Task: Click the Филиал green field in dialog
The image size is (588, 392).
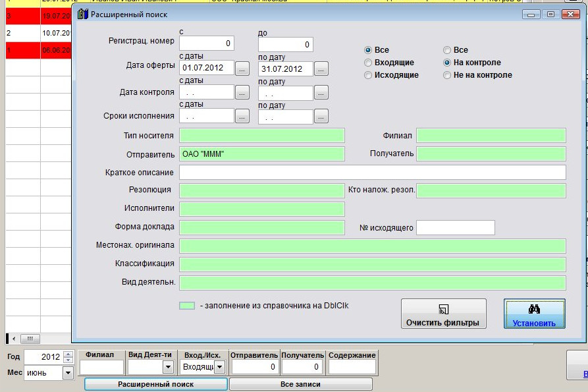Action: click(491, 136)
